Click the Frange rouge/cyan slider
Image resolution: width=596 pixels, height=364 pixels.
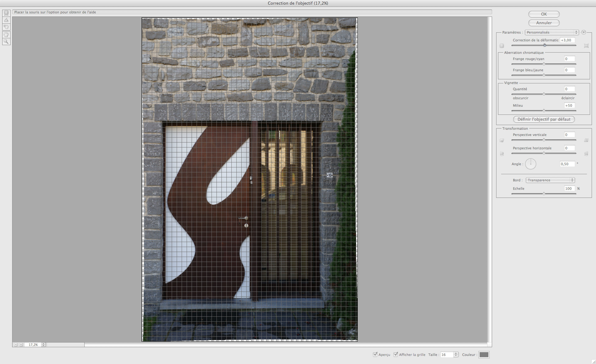544,64
